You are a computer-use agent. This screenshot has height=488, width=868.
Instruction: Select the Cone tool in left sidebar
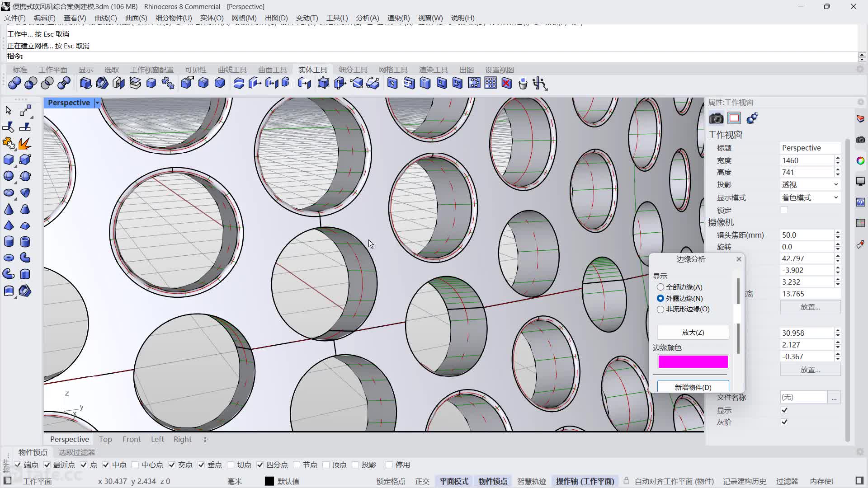(x=9, y=209)
